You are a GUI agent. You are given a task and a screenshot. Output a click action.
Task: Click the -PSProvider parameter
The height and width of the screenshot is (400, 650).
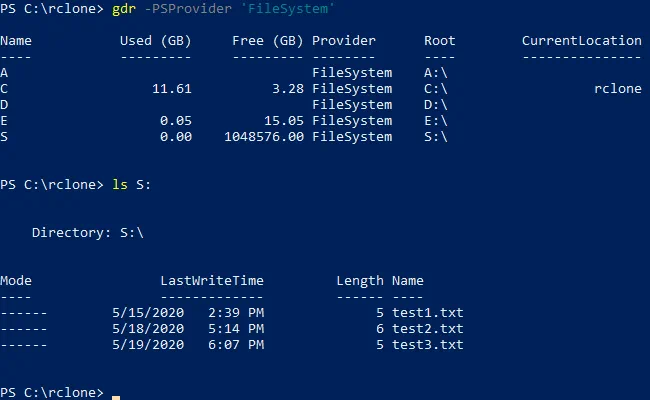tap(188, 9)
